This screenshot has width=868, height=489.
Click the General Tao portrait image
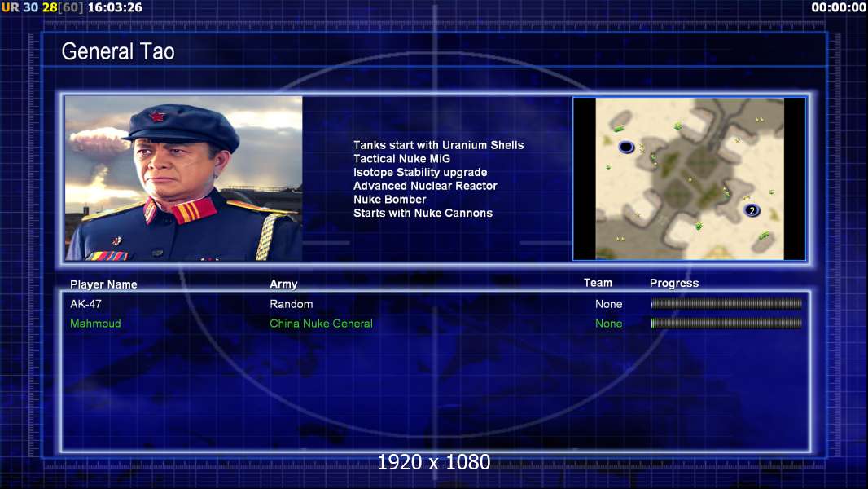tap(184, 178)
